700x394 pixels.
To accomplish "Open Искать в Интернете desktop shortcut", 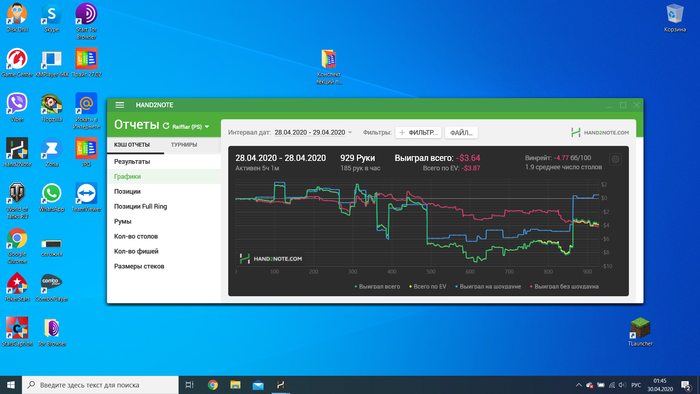I will point(86,111).
